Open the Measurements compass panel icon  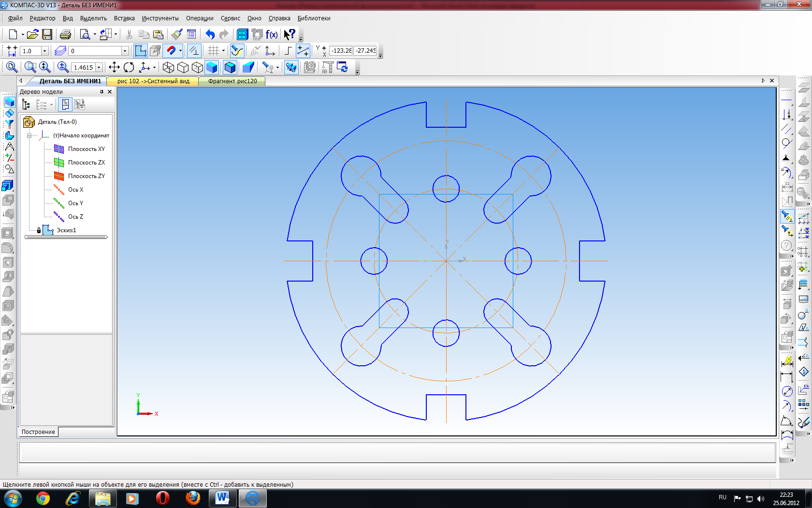(x=9, y=147)
